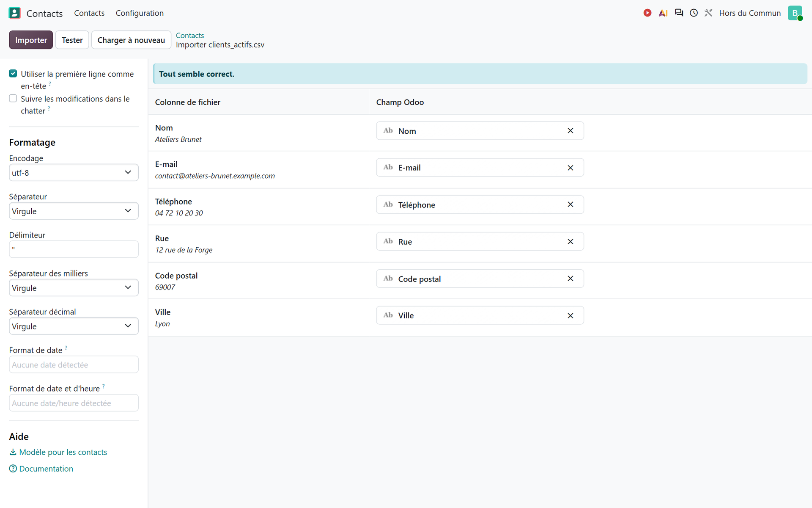Open the Séparateur décimal dropdown
Screen dimensions: 812x508
(x=74, y=326)
